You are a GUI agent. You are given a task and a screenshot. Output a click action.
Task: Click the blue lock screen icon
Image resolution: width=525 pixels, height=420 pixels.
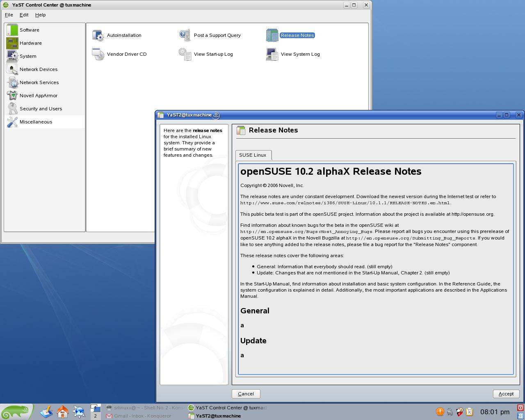[520, 416]
